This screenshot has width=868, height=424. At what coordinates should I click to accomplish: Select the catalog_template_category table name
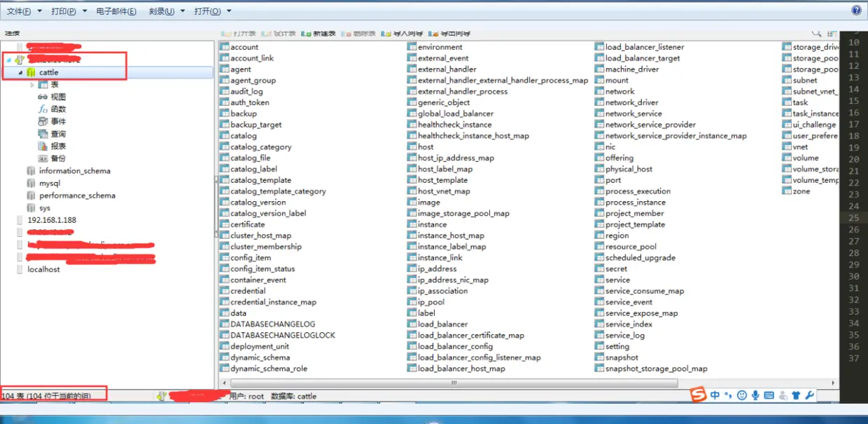[278, 191]
